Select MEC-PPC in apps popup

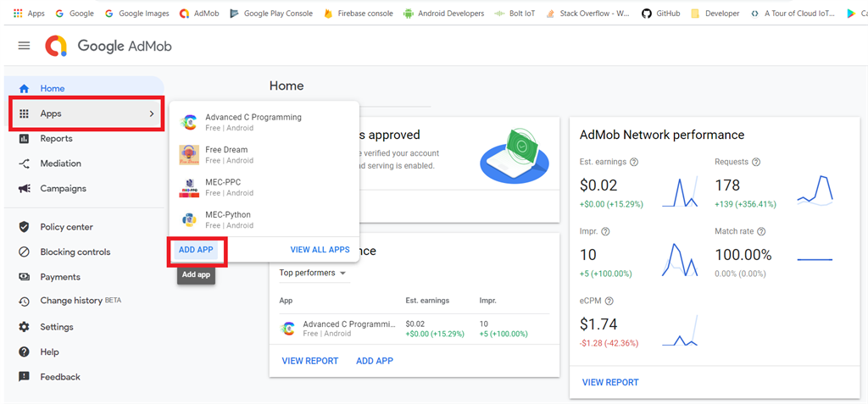coord(264,188)
